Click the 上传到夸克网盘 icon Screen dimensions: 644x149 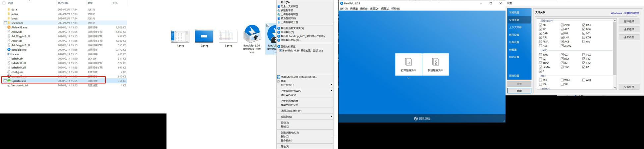279,14
